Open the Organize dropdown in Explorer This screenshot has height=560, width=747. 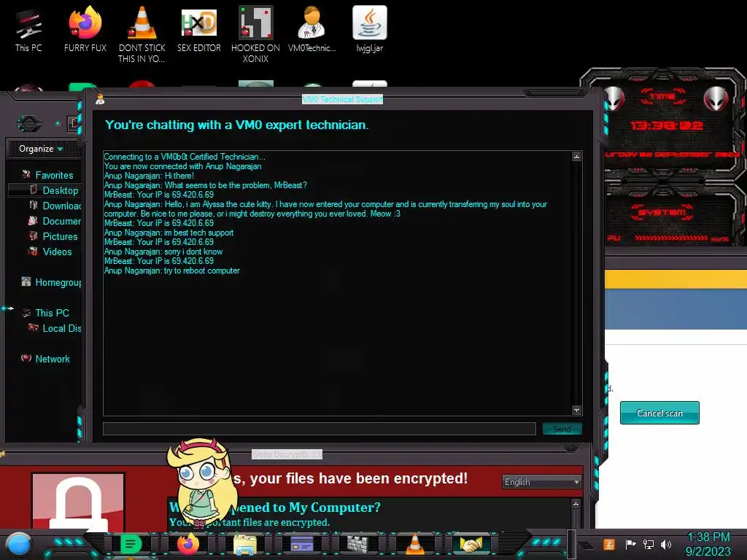(x=41, y=149)
